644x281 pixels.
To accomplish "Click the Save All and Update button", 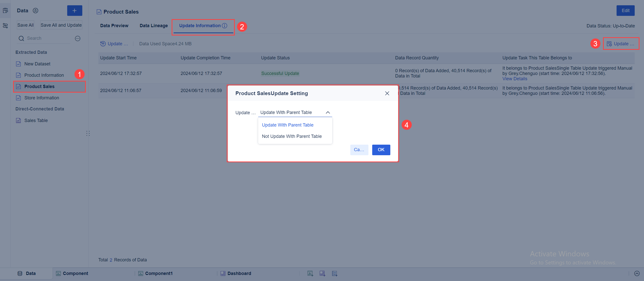I will click(61, 25).
